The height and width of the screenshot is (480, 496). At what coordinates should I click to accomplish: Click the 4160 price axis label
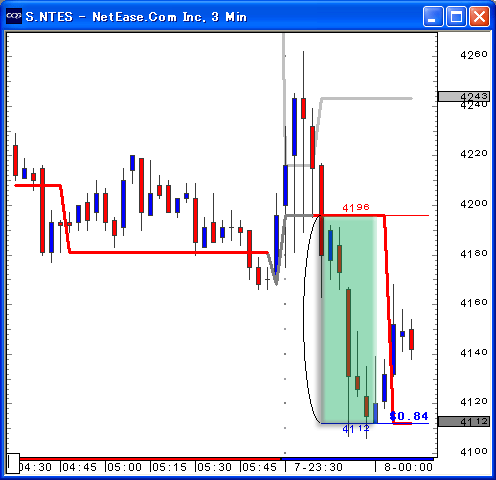tap(474, 303)
